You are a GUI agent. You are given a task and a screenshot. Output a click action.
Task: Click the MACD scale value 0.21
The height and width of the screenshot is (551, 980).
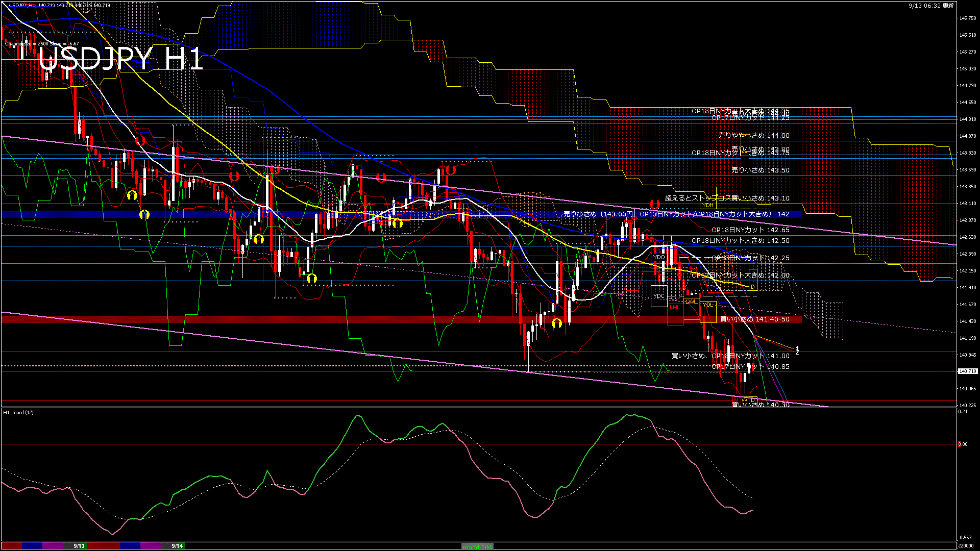[x=963, y=412]
